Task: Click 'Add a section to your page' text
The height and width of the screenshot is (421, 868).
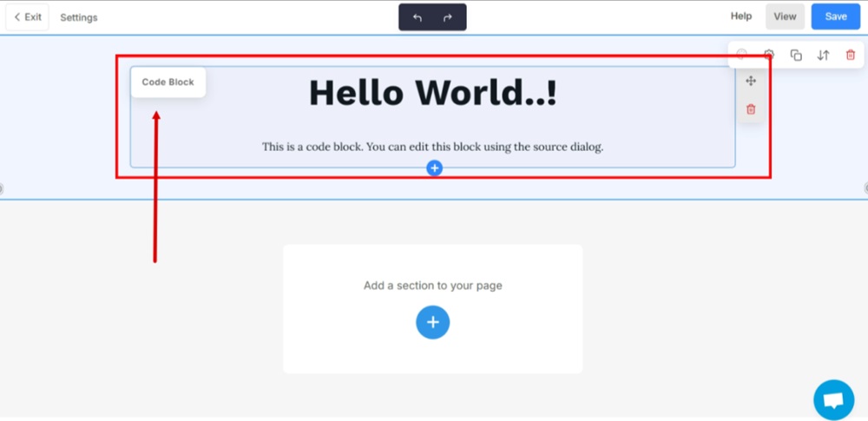Action: click(433, 286)
